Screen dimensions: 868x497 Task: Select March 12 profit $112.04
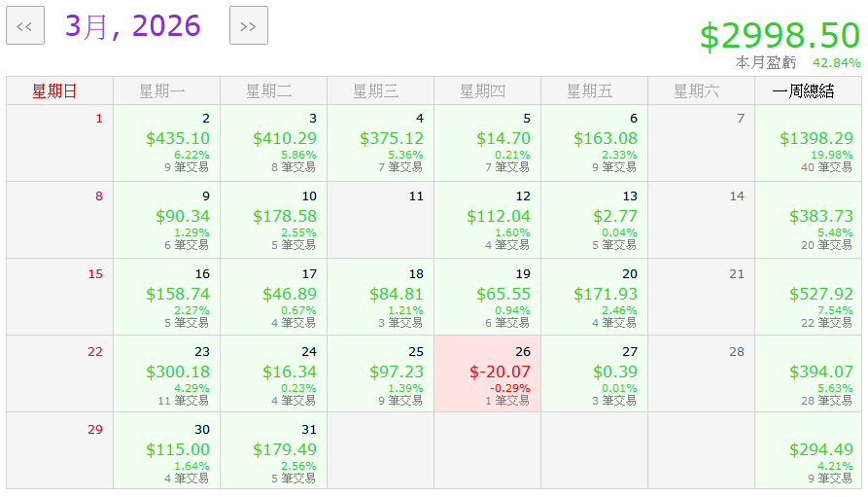point(499,216)
